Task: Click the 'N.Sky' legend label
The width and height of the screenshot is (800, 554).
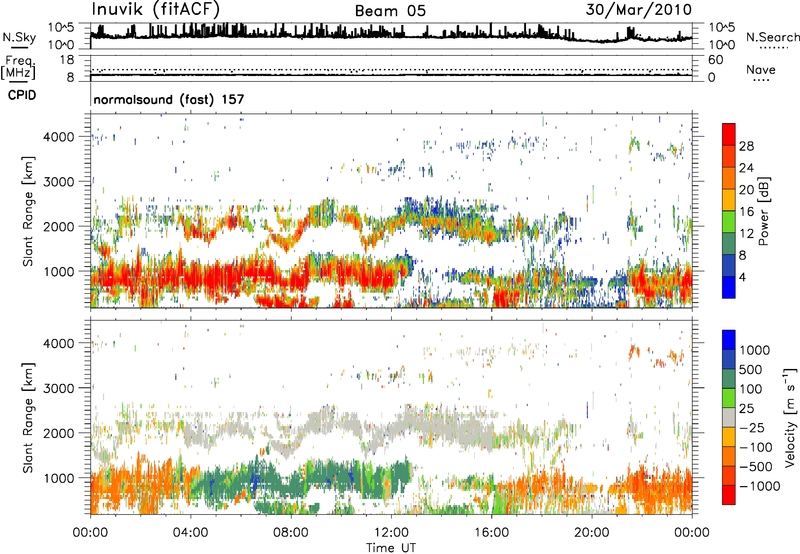Action: 19,37
